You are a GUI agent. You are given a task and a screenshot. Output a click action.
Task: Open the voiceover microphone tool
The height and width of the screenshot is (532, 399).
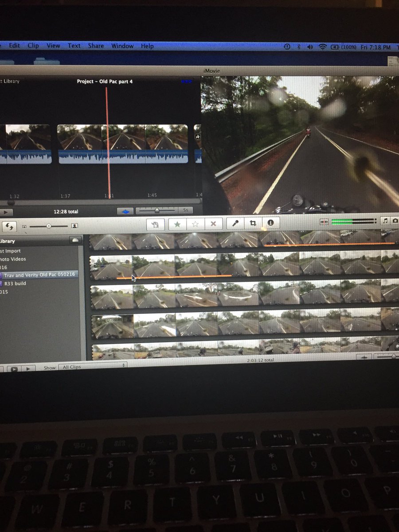click(235, 223)
